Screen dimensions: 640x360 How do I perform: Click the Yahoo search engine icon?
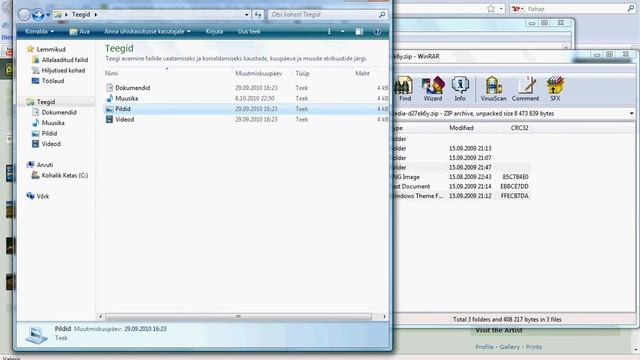[516, 9]
